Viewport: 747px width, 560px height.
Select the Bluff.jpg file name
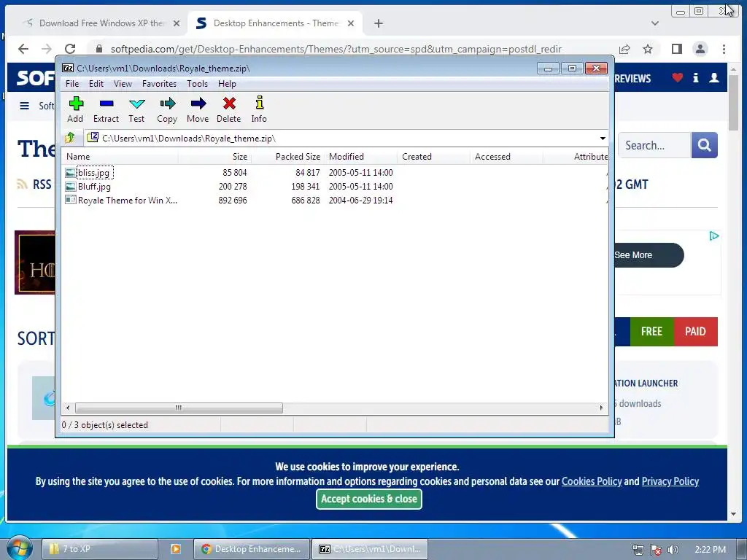(94, 187)
